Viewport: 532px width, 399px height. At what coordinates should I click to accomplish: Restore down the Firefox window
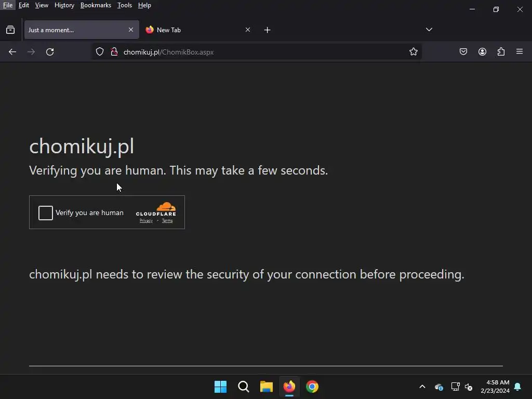(x=496, y=9)
